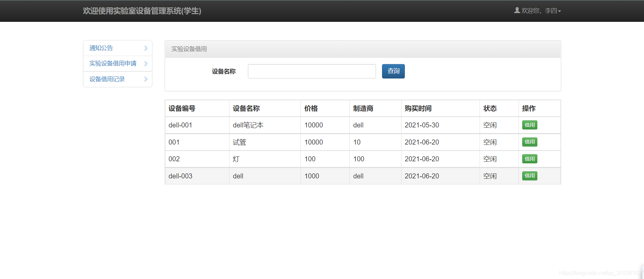Screen dimensions: 644x279
Task: Borrow device dell-001 with 借用 button
Action: click(x=530, y=125)
